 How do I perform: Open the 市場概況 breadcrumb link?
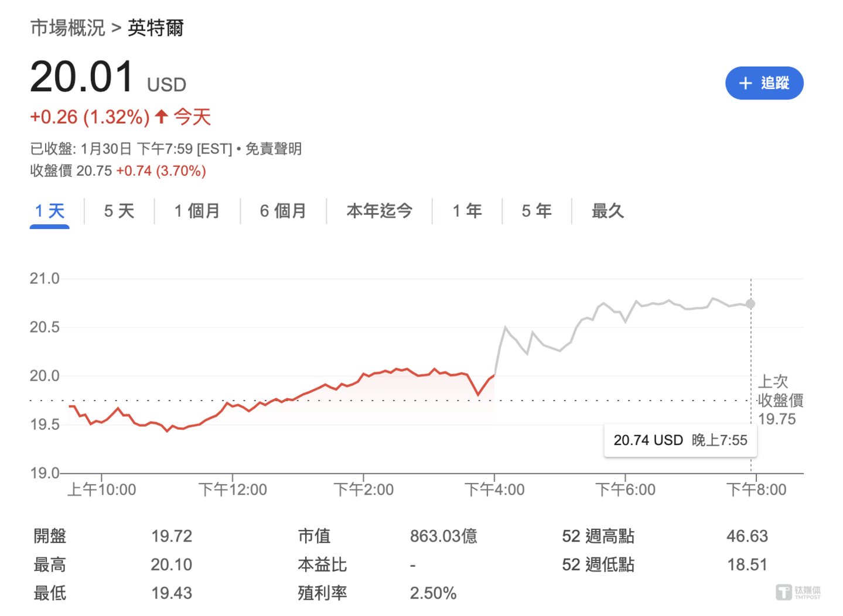click(x=67, y=28)
